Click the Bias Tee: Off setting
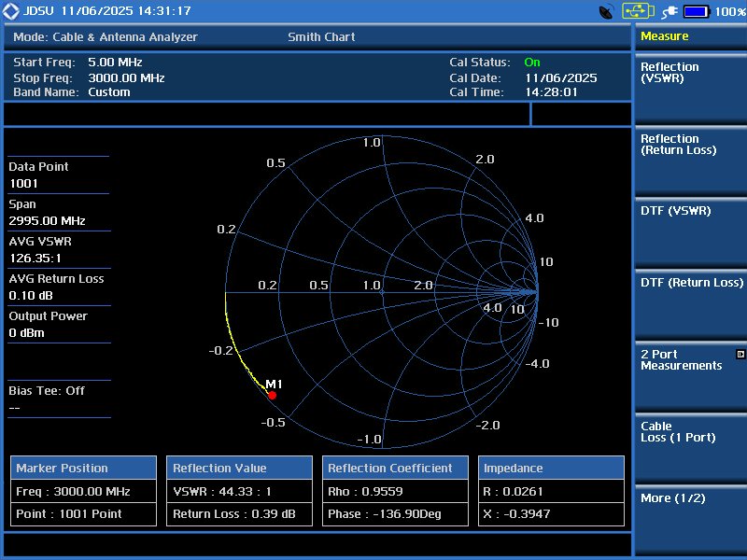 click(47, 391)
